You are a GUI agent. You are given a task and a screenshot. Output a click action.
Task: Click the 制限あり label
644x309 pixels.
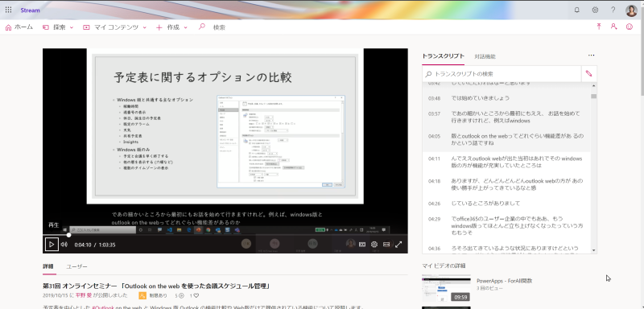coord(158,295)
